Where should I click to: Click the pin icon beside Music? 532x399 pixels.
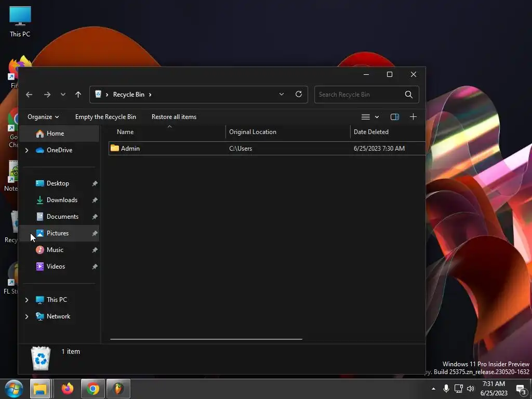tap(95, 250)
